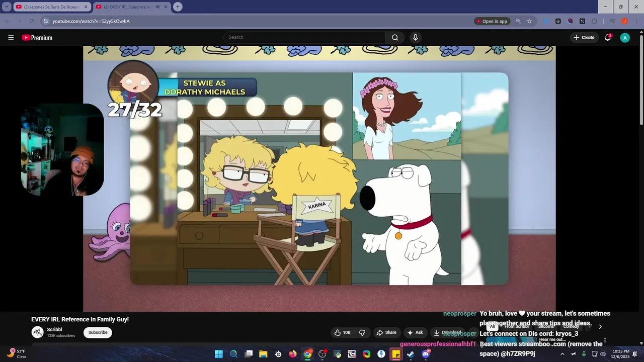Subscribe to the Scribbl channel
The image size is (644, 362).
98,332
